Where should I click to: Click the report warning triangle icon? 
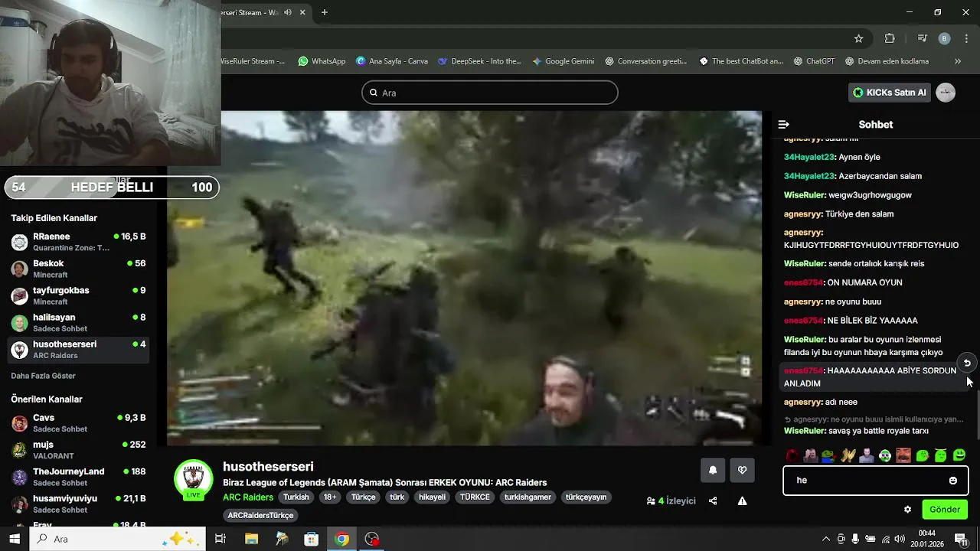pyautogui.click(x=742, y=501)
